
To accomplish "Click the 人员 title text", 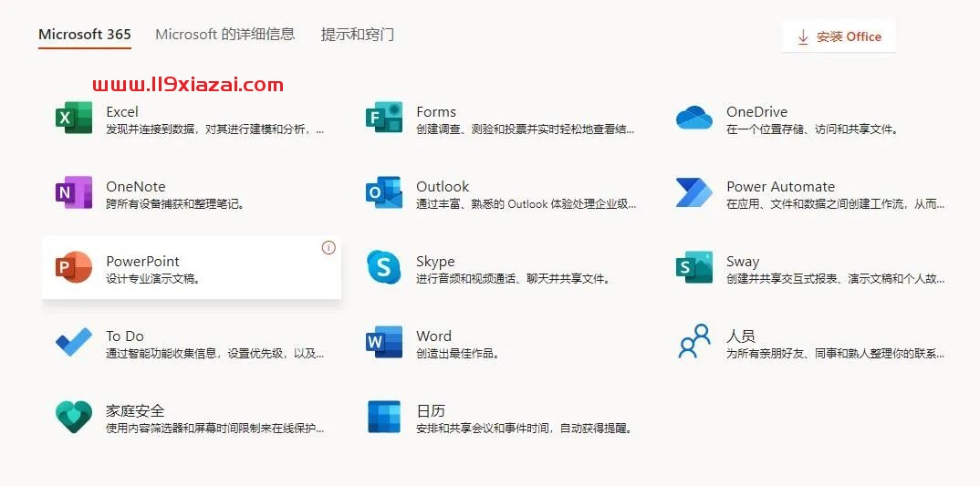I will click(x=741, y=336).
